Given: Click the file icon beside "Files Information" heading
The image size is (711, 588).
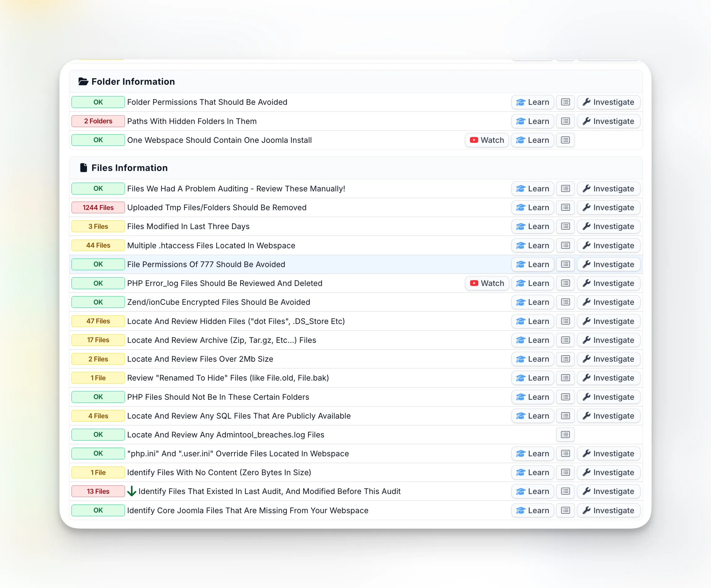Looking at the screenshot, I should (84, 168).
